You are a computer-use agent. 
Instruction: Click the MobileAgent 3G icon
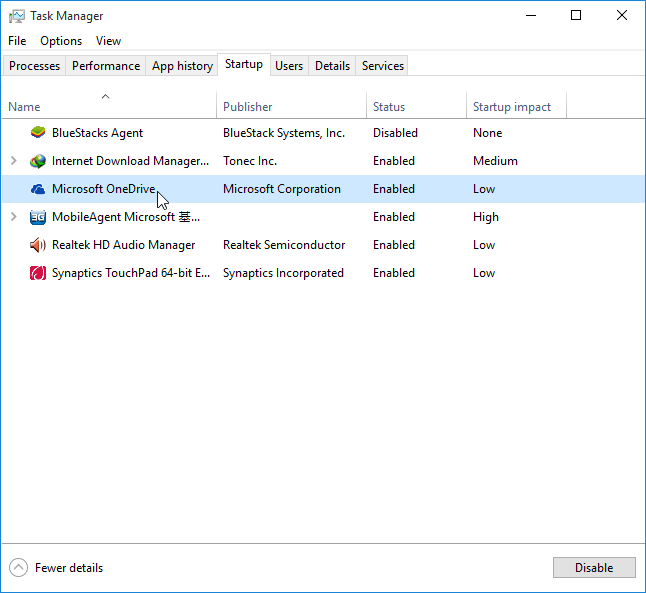coord(38,217)
